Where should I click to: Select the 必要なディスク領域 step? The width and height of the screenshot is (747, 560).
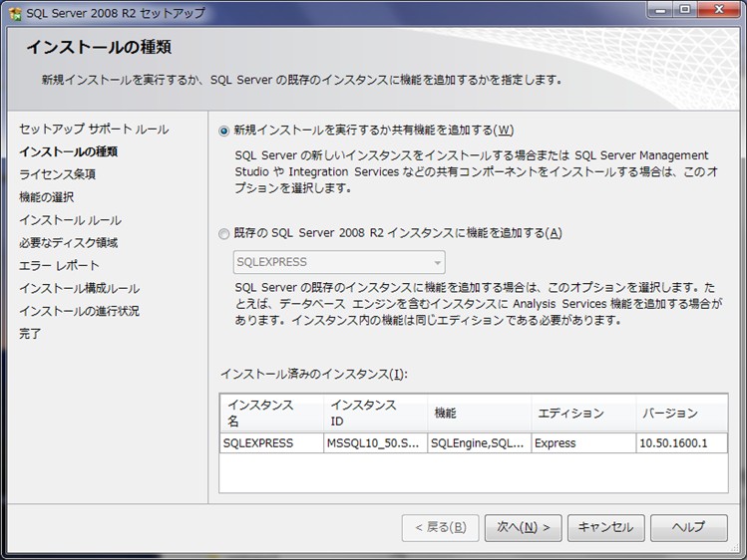coord(68,243)
